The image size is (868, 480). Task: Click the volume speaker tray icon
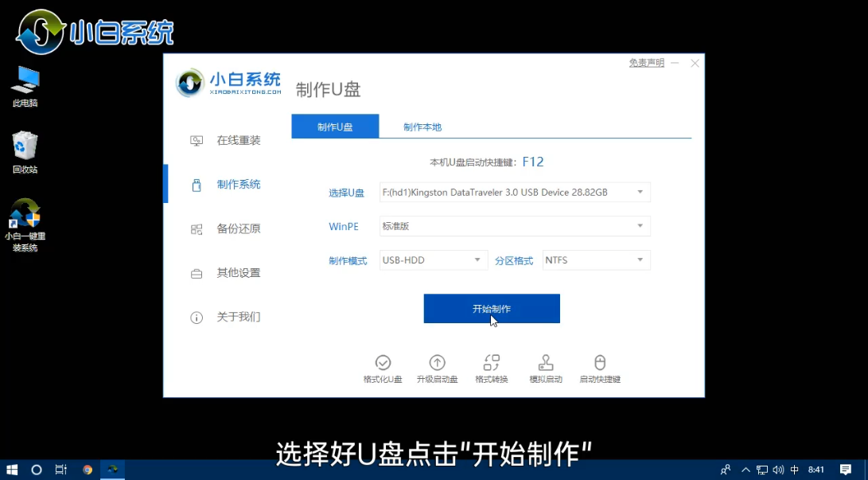[778, 470]
